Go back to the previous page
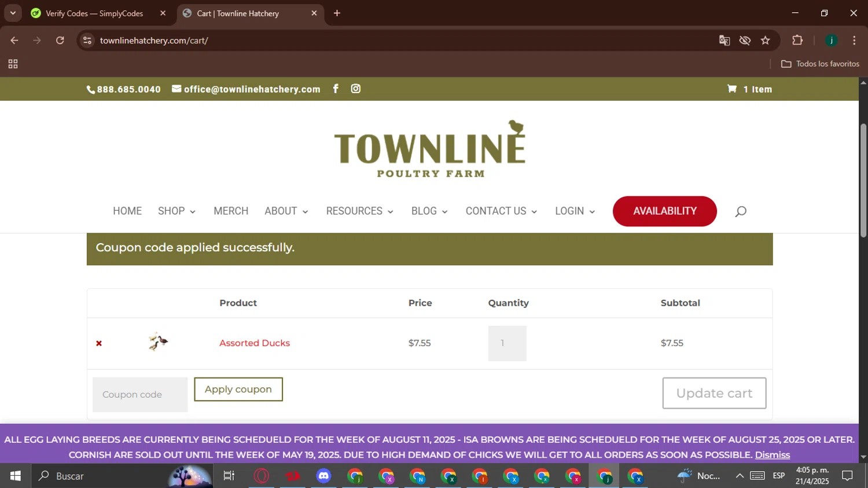Image resolution: width=868 pixels, height=488 pixels. click(x=14, y=41)
